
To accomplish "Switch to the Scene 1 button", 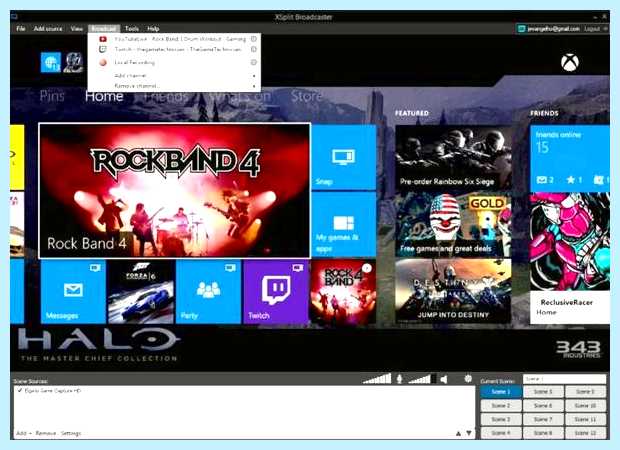I will coord(501,392).
